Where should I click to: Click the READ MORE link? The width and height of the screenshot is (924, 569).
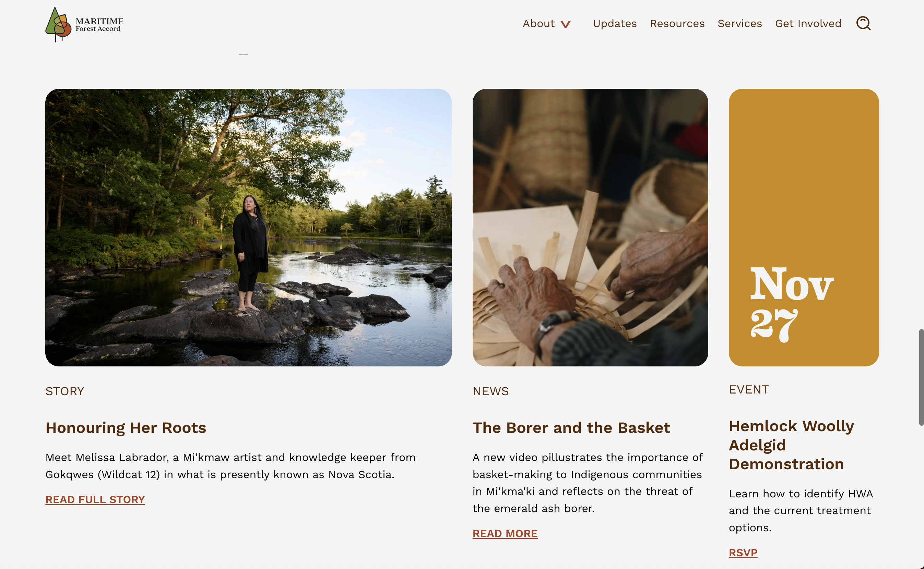click(505, 533)
